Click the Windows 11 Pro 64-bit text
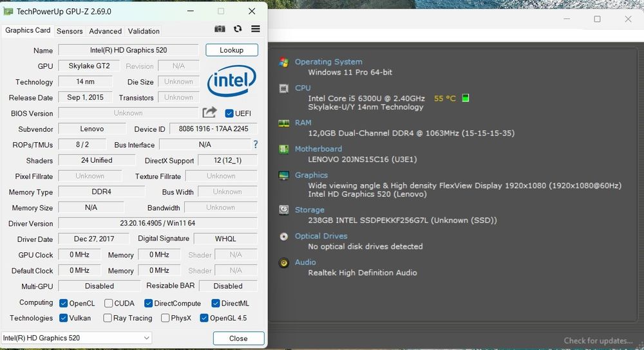 350,72
